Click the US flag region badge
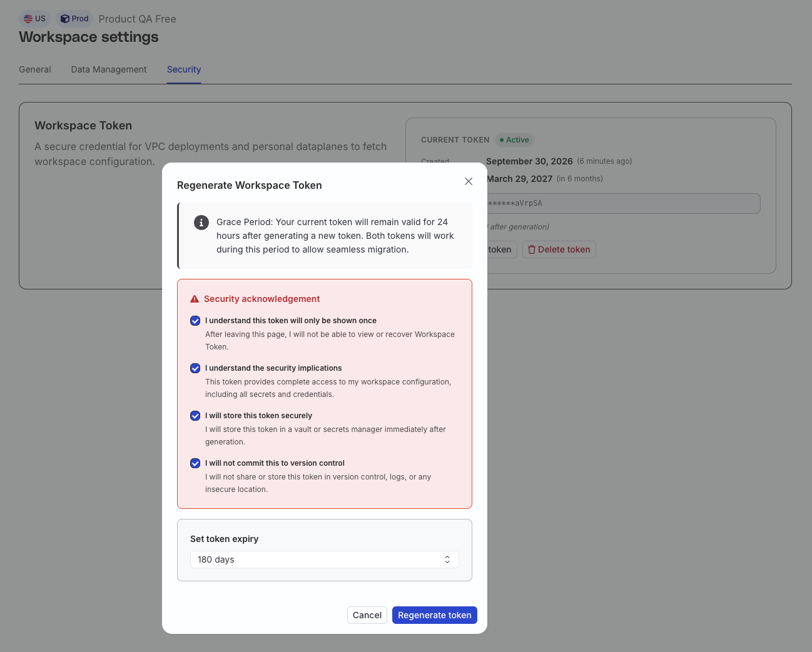The image size is (812, 652). click(x=35, y=19)
